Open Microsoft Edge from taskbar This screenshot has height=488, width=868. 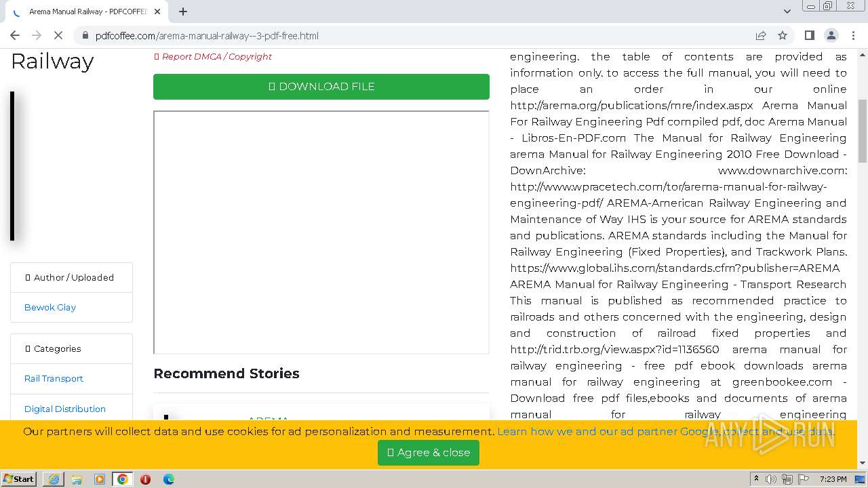[x=169, y=479]
